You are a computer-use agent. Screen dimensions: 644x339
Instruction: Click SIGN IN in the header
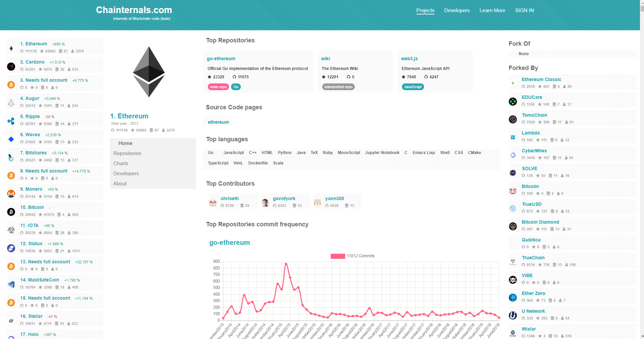(x=525, y=10)
